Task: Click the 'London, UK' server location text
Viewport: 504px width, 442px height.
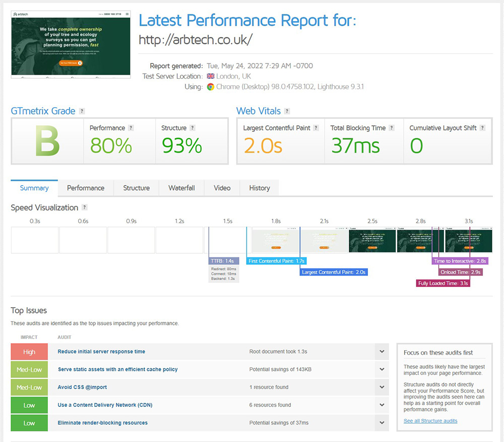Action: click(233, 76)
